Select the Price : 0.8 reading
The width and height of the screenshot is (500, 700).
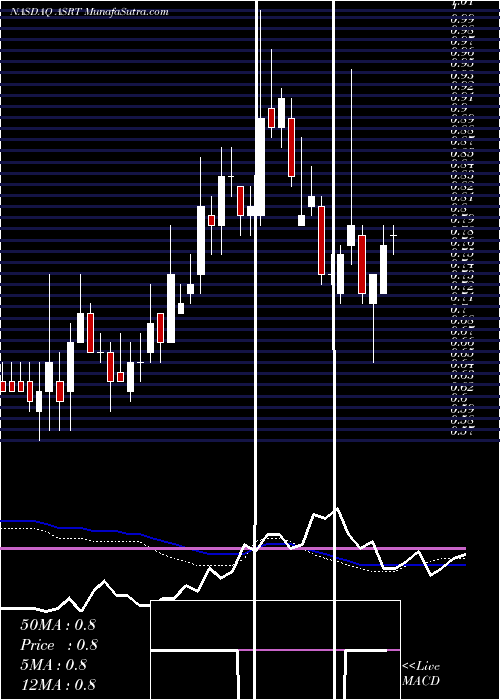[59, 645]
